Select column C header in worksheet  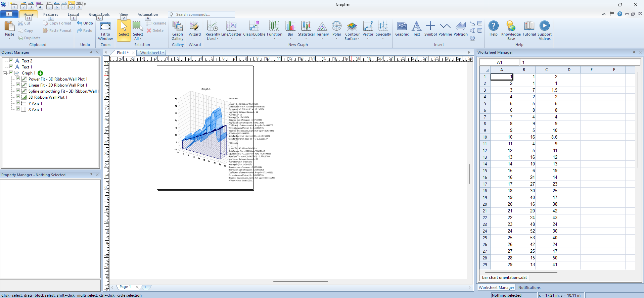click(547, 70)
